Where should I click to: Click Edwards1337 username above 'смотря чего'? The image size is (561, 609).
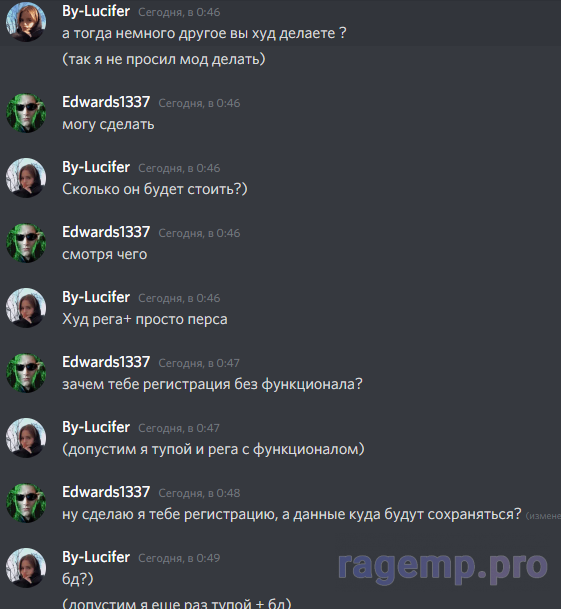tap(106, 232)
